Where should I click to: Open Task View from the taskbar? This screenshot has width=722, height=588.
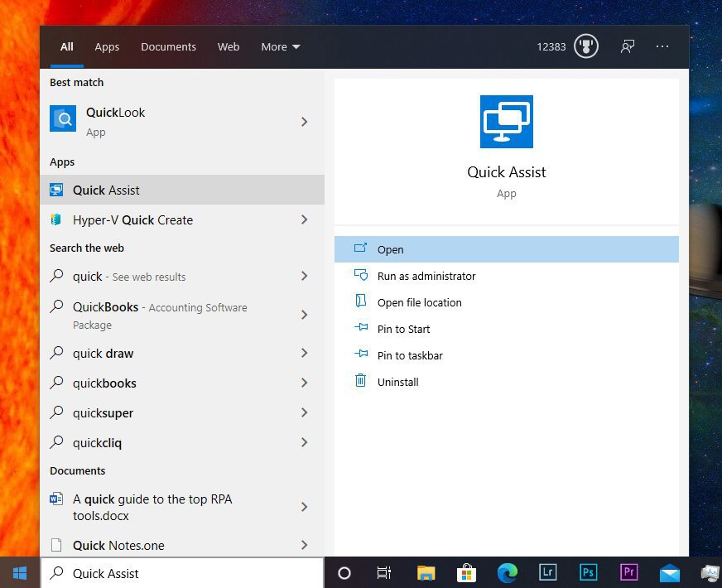384,573
